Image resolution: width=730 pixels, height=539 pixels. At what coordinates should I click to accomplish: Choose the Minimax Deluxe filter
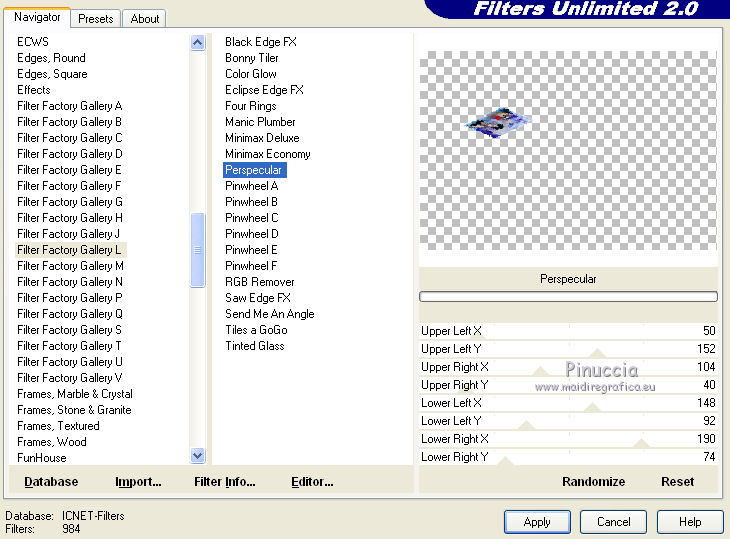coord(262,138)
